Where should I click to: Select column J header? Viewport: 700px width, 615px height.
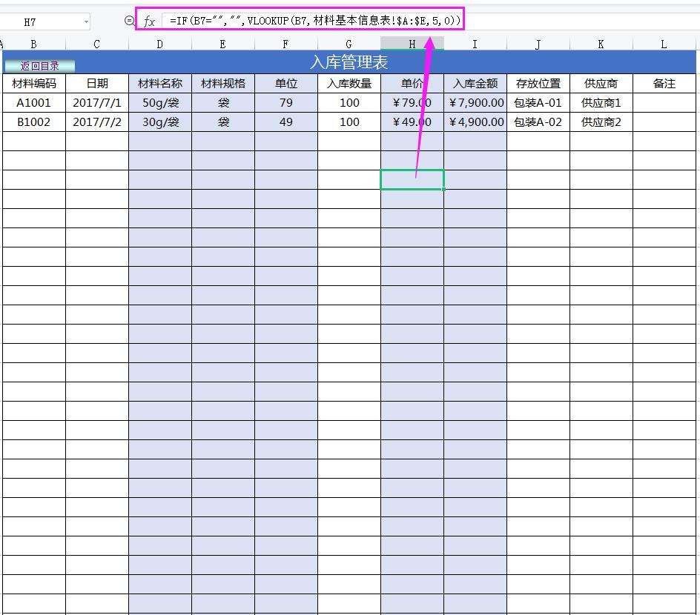pyautogui.click(x=538, y=44)
